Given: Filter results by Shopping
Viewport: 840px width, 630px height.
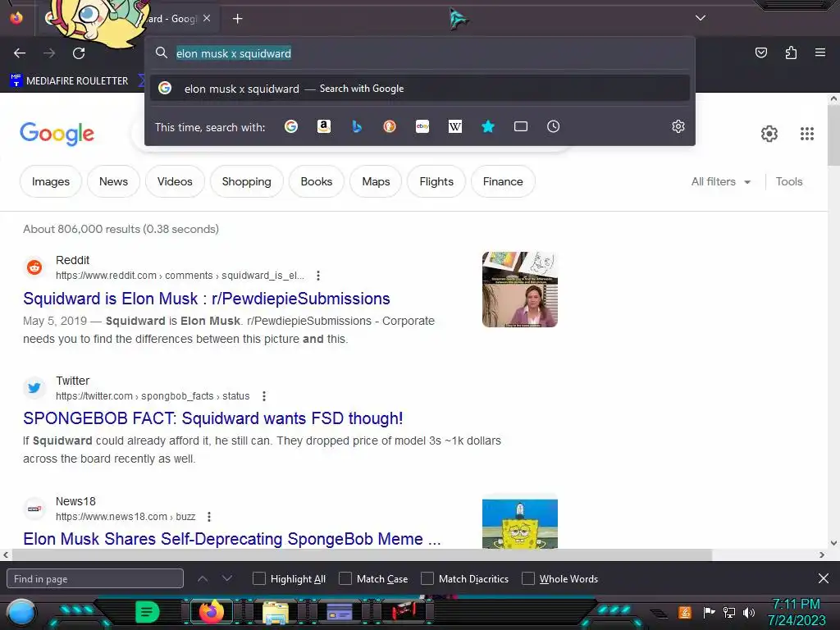Looking at the screenshot, I should pos(246,181).
